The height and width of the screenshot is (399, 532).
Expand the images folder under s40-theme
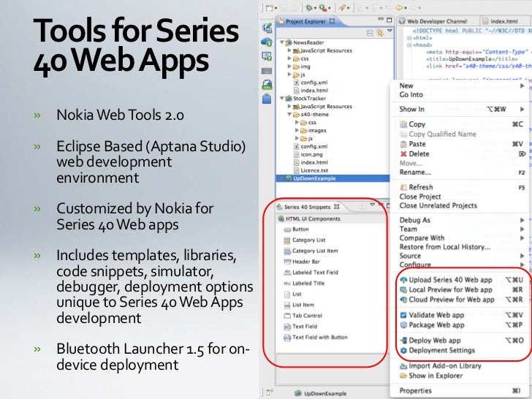pos(297,130)
